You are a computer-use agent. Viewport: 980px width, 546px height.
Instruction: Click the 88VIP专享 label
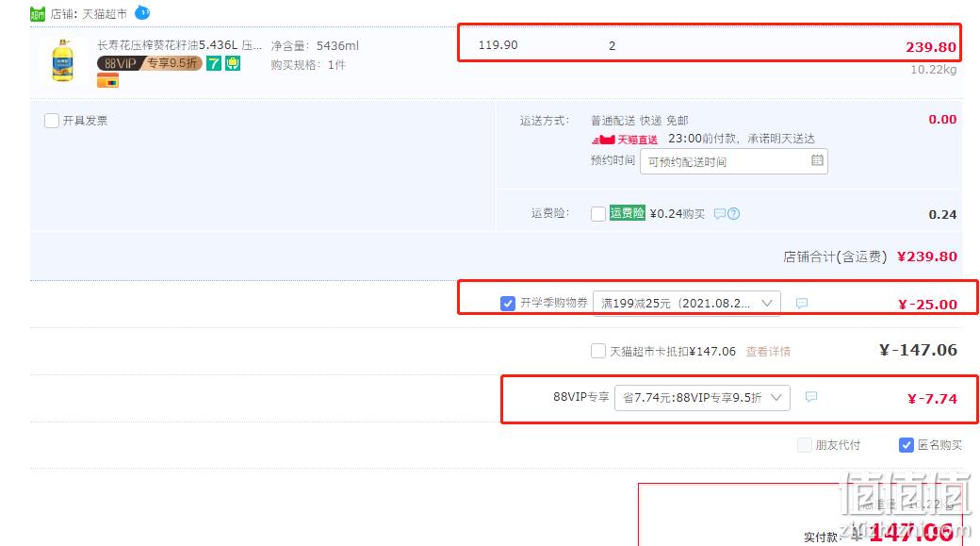(x=580, y=396)
